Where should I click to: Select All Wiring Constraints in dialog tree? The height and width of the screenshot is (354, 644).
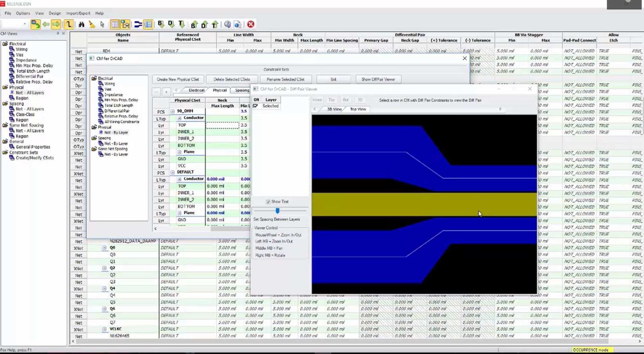point(122,122)
